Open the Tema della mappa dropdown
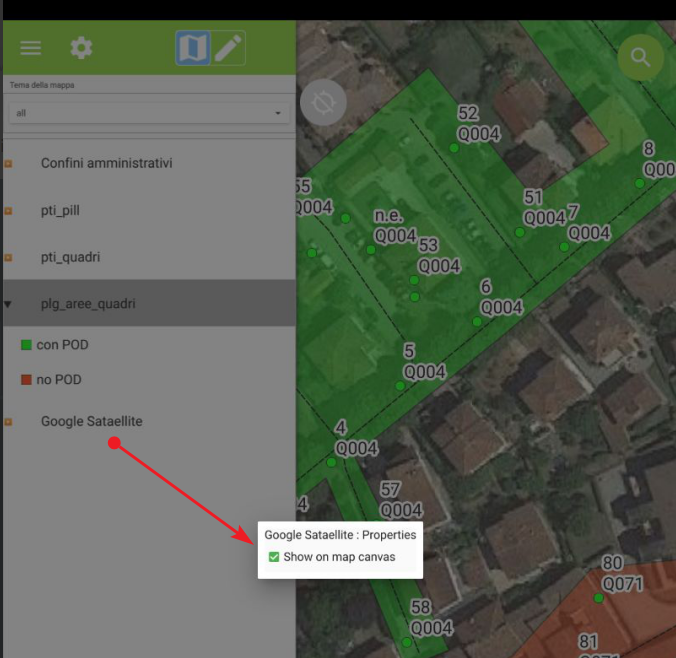 click(x=148, y=113)
